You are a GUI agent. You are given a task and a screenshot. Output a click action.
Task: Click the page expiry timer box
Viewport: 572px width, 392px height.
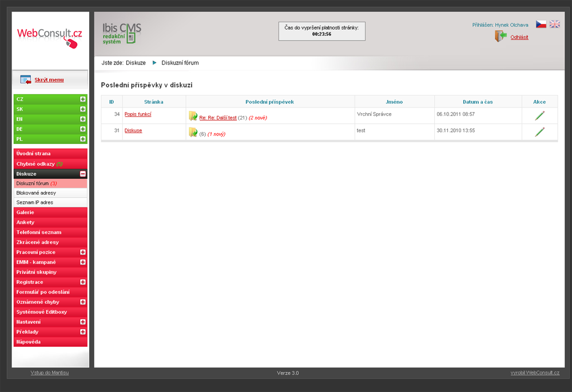tap(321, 31)
